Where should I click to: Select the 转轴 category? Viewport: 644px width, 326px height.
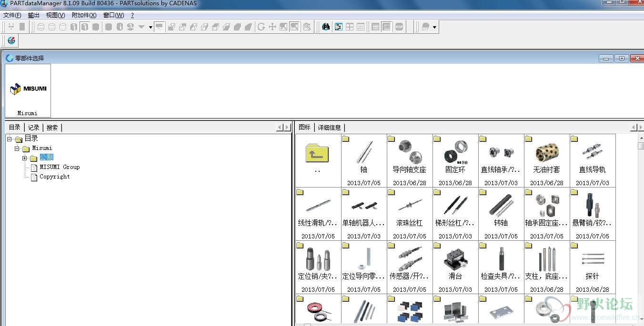[x=501, y=214]
